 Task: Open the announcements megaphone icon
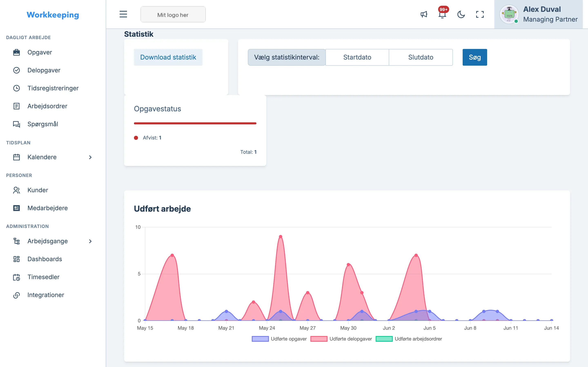coord(424,14)
